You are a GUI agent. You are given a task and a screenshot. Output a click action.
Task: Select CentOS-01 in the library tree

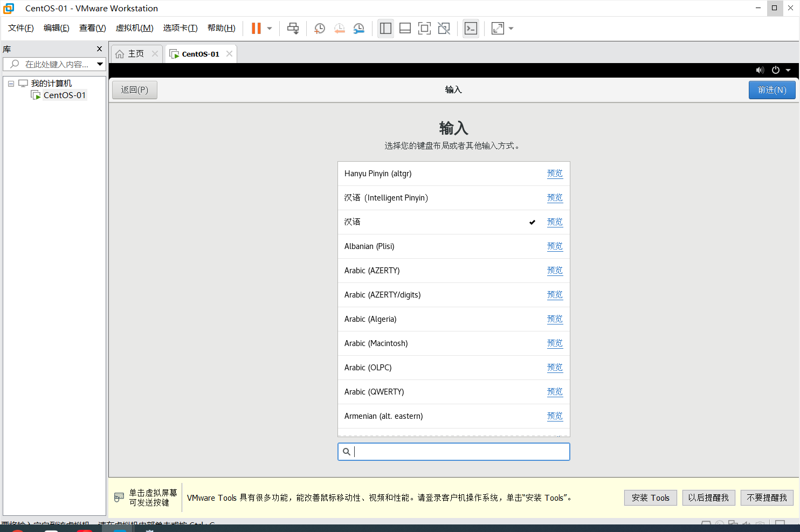point(64,95)
